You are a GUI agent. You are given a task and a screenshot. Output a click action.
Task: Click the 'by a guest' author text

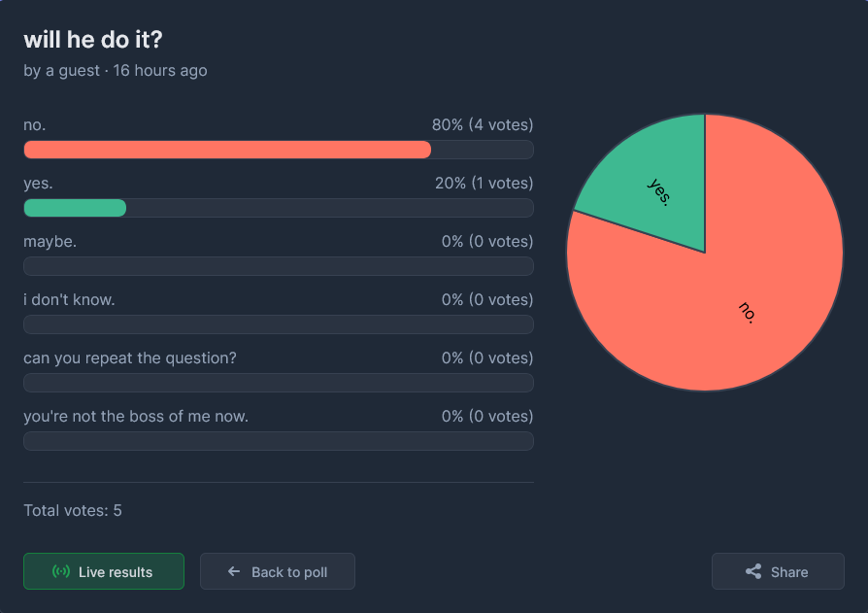(x=61, y=70)
